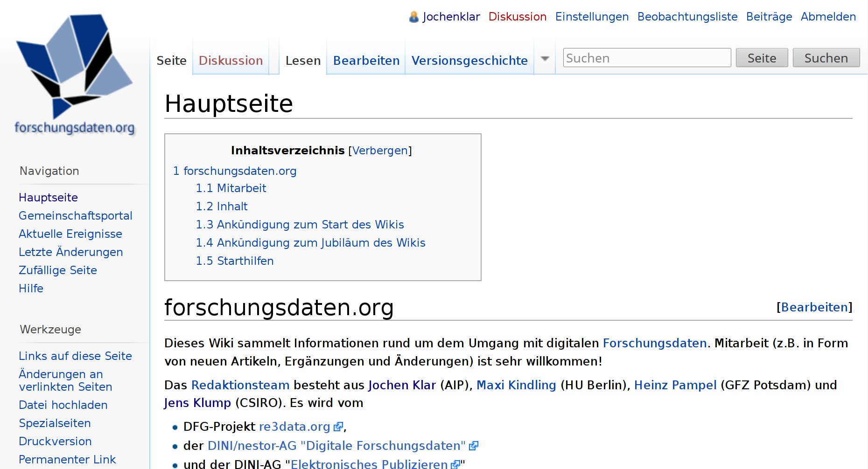Open the user Diskussion link at top
Screen dimensions: 868x469
[517, 17]
